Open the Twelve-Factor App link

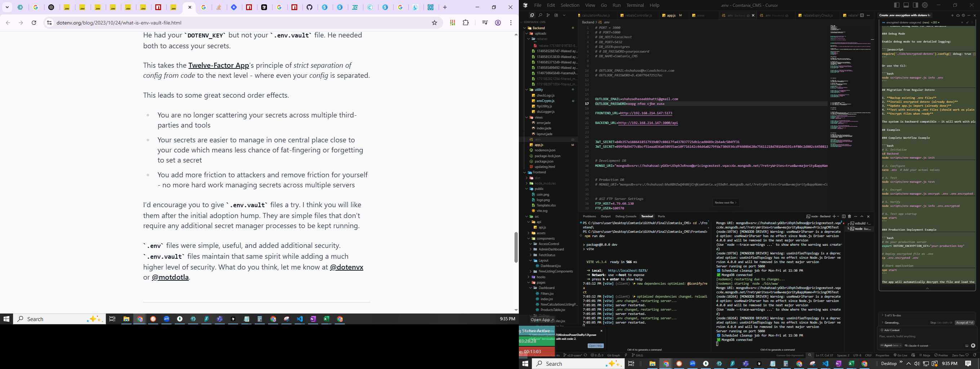point(219,66)
